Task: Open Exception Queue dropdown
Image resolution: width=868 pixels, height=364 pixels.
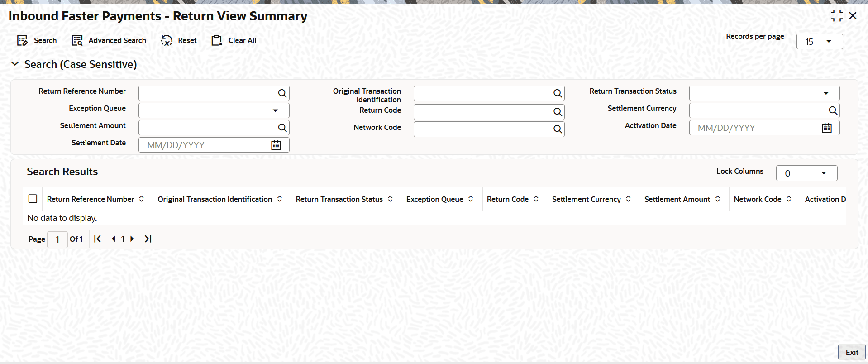Action: [x=214, y=110]
